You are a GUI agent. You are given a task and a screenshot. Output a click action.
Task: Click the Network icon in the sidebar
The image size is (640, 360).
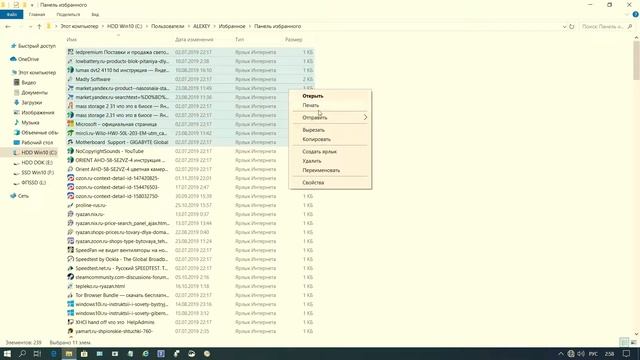13,196
